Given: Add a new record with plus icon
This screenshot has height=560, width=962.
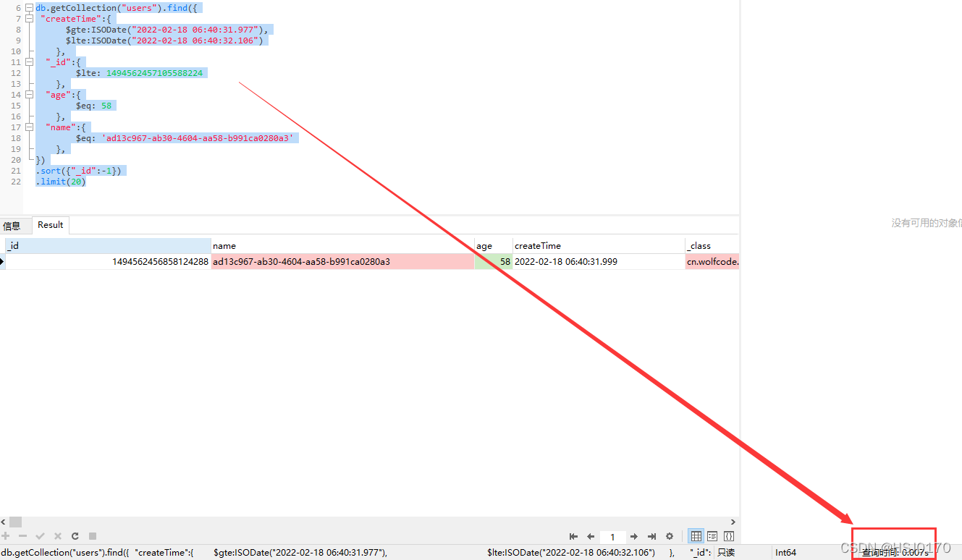Looking at the screenshot, I should [7, 536].
